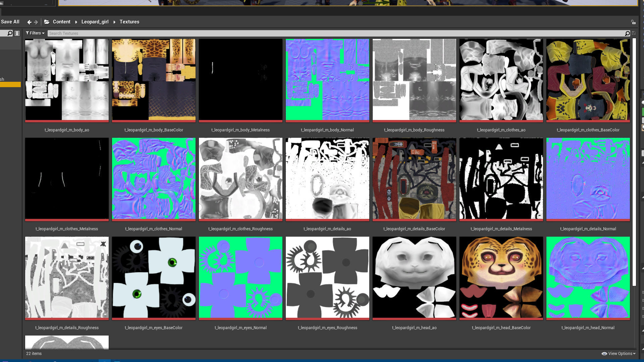Screen dimensions: 644x362
Task: Click the sources panel search magnifier icon
Action: coord(10,33)
